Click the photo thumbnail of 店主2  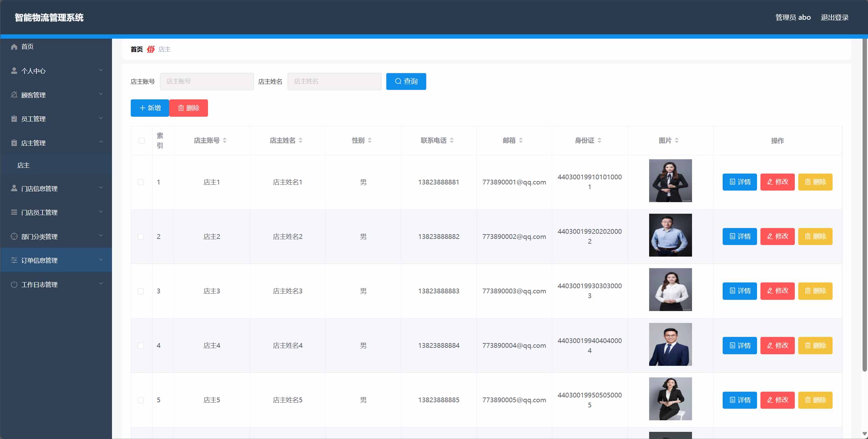[671, 235]
